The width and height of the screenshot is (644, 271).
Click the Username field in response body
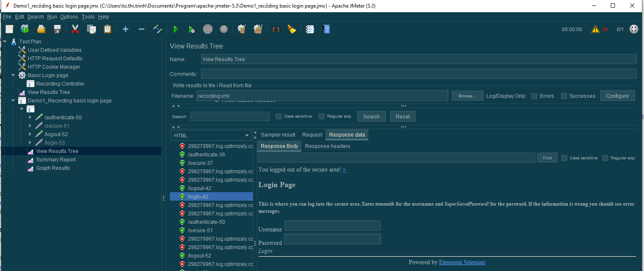[332, 225]
